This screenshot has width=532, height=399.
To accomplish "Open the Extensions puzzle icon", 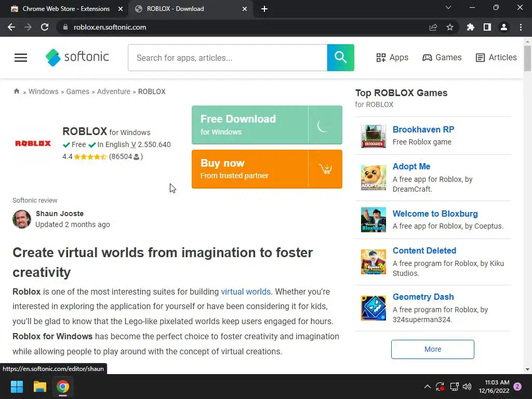I will pos(471,27).
